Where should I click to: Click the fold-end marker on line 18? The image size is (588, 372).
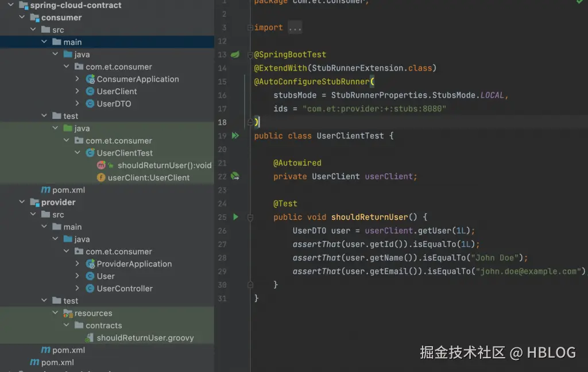[250, 122]
